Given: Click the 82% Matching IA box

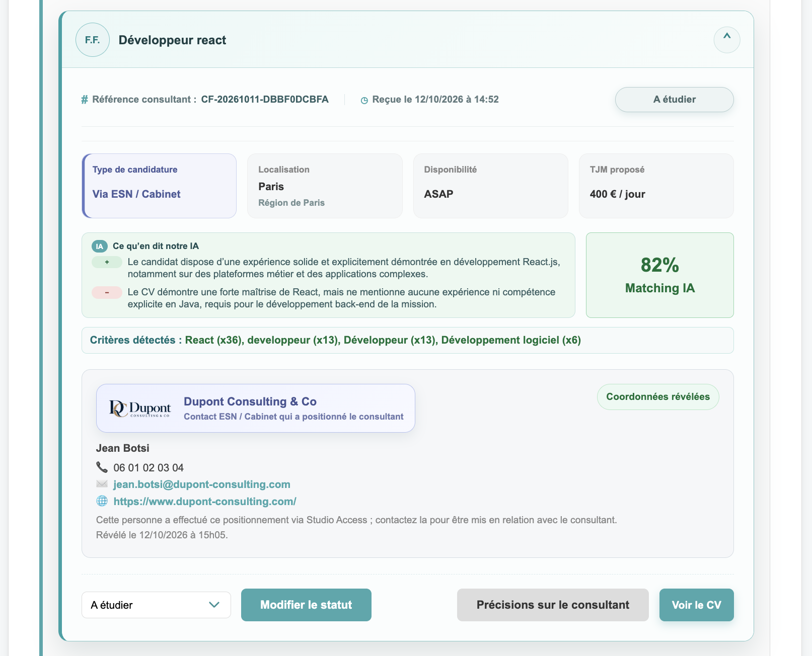Looking at the screenshot, I should pos(659,275).
